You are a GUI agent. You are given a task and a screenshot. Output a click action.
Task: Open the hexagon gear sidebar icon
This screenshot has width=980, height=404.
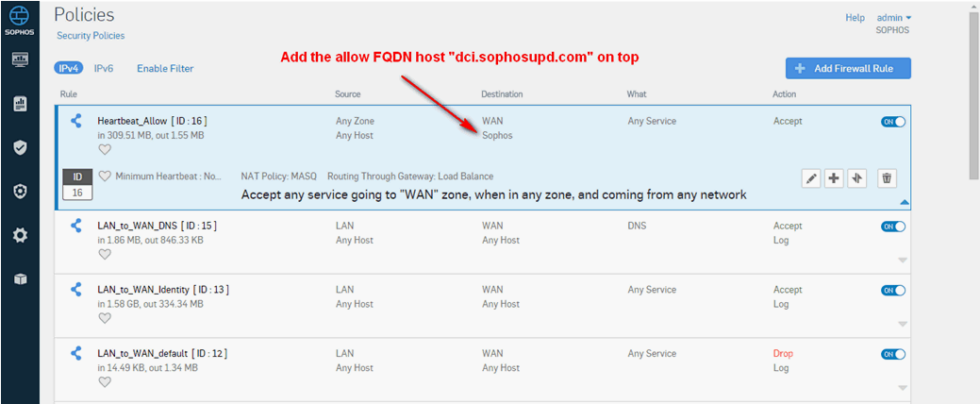20,192
